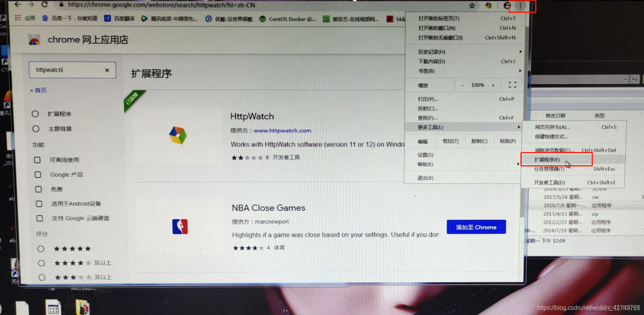Image resolution: width=644 pixels, height=315 pixels.
Task: Decrease zoom with minus button
Action: point(462,85)
